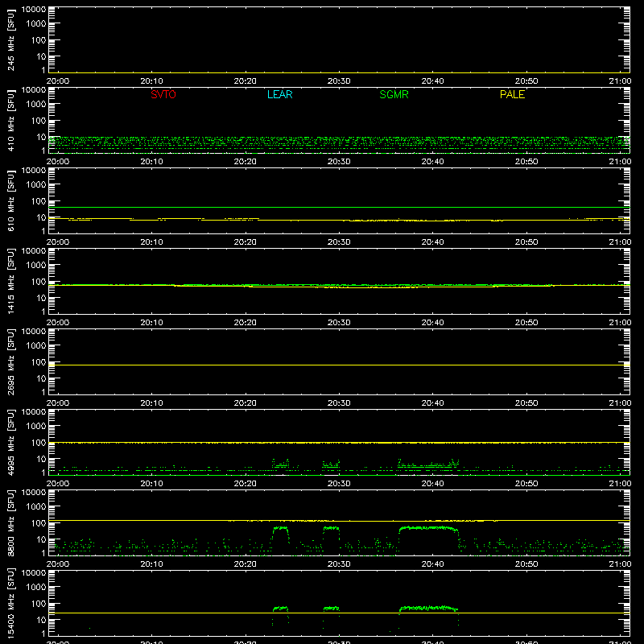Click the long green burst near 20:40 in 8800 MHz panel
Screen dimensions: 644x644
click(428, 528)
